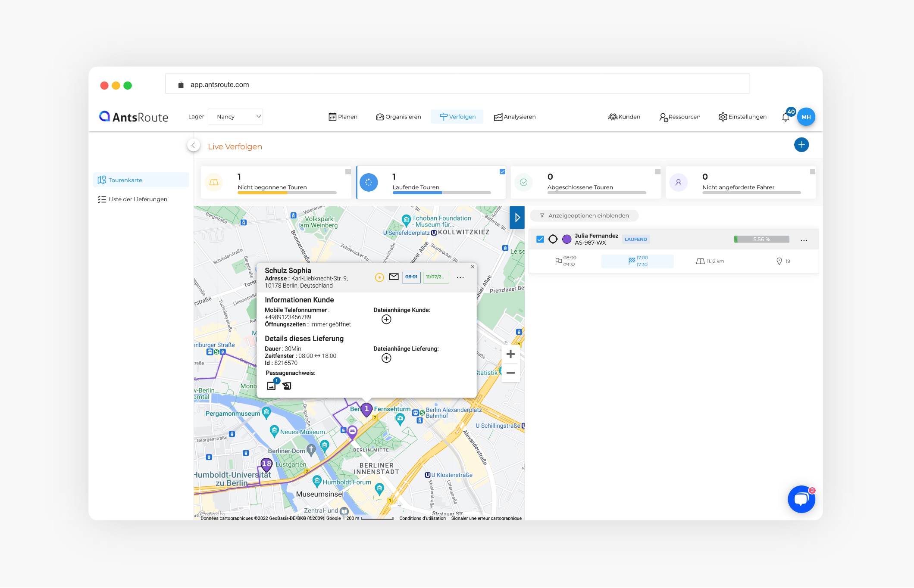
Task: Click the 5.56 % progress bar
Action: (x=761, y=240)
